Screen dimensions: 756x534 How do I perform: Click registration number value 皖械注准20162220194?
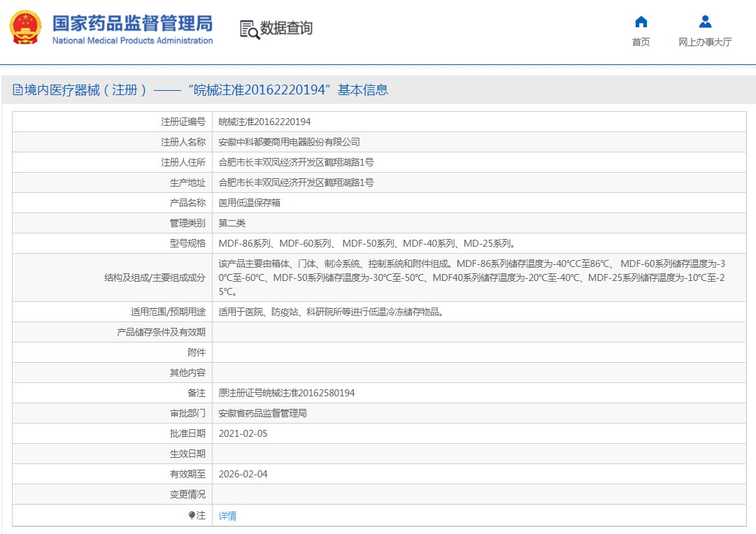[264, 122]
